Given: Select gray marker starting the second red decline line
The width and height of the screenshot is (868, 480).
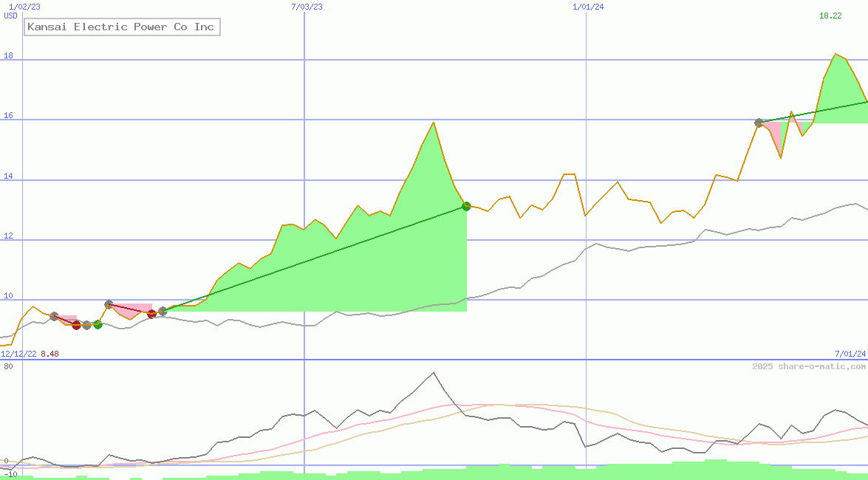Looking at the screenshot, I should tap(109, 304).
